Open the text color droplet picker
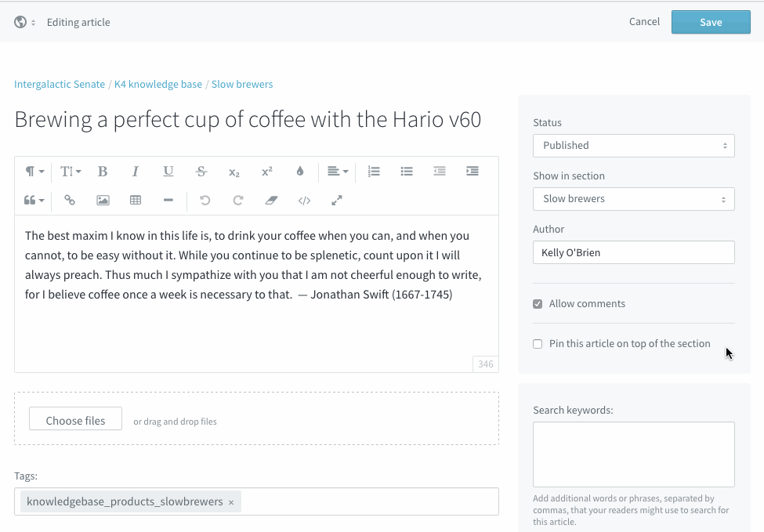This screenshot has height=532, width=764. pos(300,172)
